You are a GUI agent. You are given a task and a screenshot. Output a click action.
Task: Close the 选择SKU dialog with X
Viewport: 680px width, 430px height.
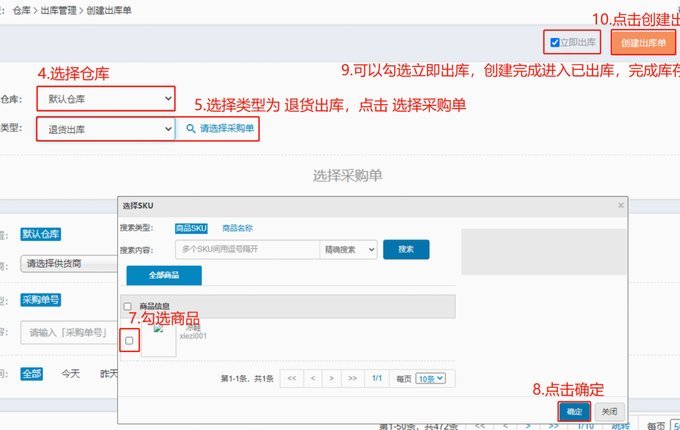coord(621,205)
